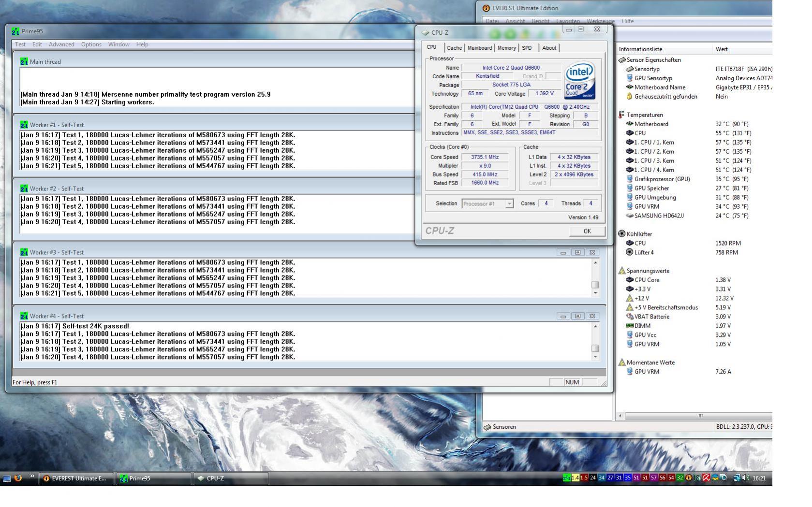Image resolution: width=812 pixels, height=507 pixels.
Task: Click the Prime95 icon beside Worker #2 - Self-Test
Action: point(24,188)
